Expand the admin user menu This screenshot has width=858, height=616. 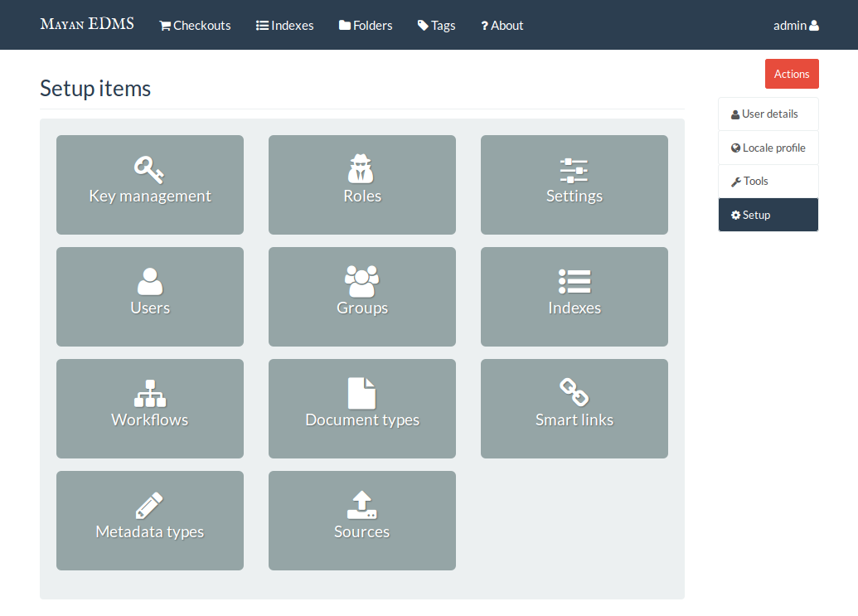pyautogui.click(x=795, y=25)
